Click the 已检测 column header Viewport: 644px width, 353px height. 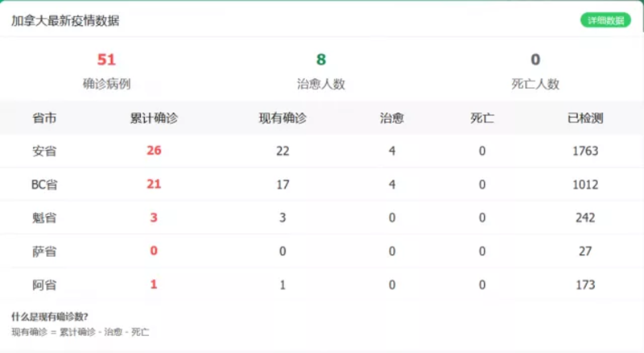pos(585,118)
